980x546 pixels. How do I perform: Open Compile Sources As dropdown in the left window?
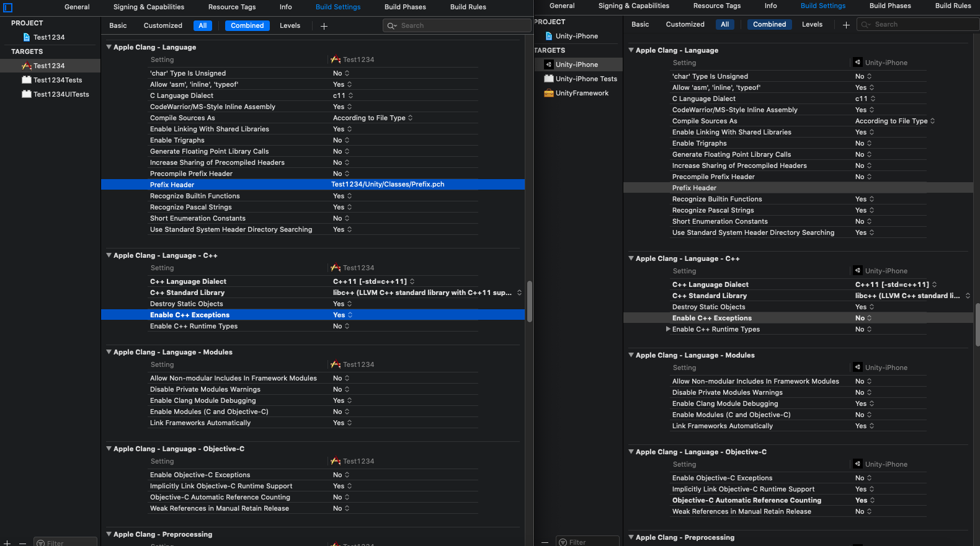pos(373,118)
